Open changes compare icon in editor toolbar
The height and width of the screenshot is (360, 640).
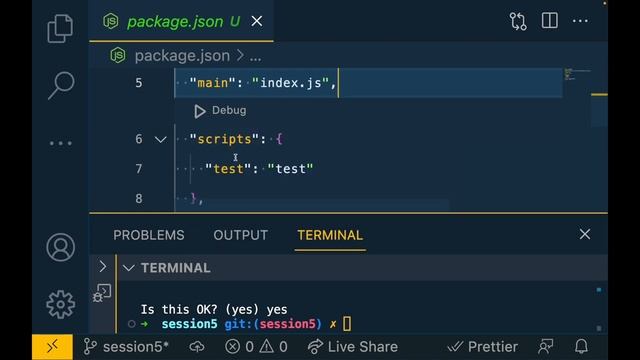518,21
